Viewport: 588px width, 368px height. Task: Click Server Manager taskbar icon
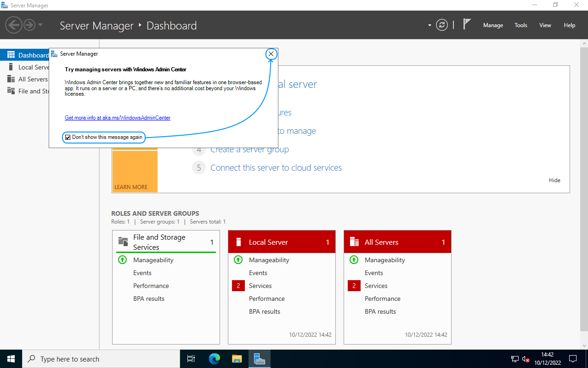point(260,359)
